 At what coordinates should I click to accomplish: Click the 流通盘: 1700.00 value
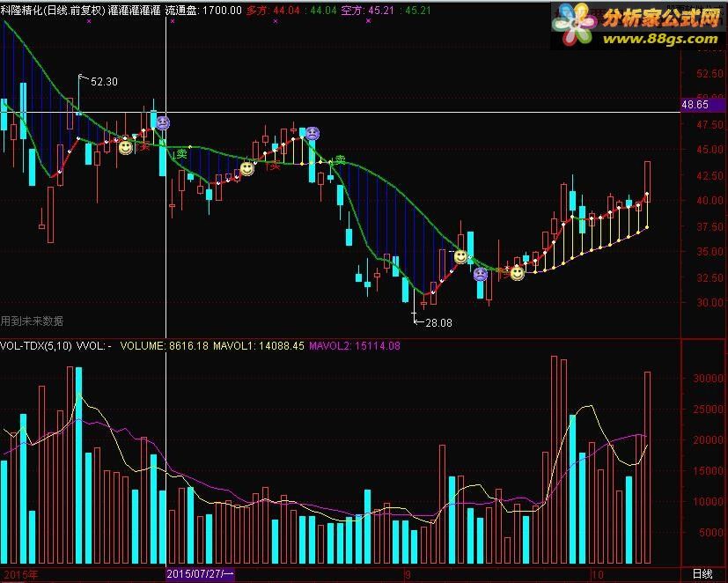coord(203,11)
